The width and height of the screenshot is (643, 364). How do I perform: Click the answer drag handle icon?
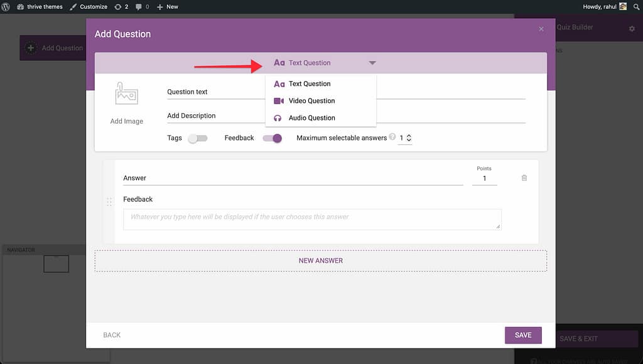coord(109,201)
